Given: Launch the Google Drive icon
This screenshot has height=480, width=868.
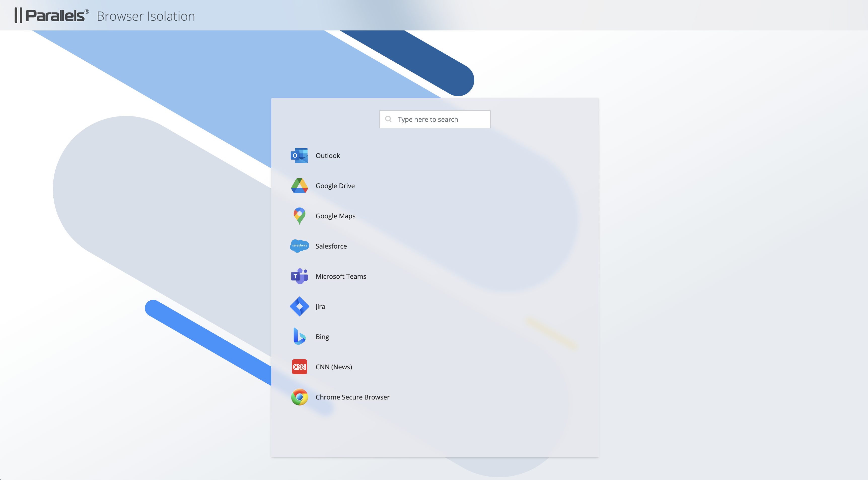Looking at the screenshot, I should tap(299, 186).
